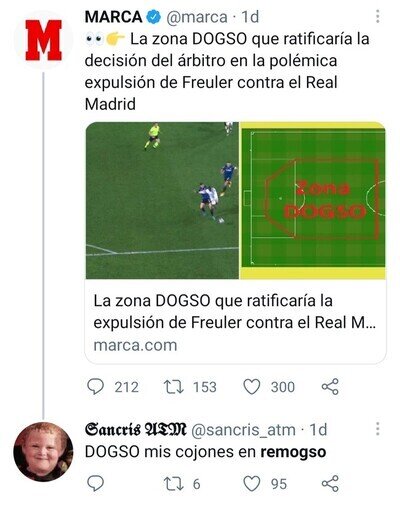This screenshot has width=400, height=505.
Task: Retweet the MARCA tweet
Action: [x=174, y=387]
